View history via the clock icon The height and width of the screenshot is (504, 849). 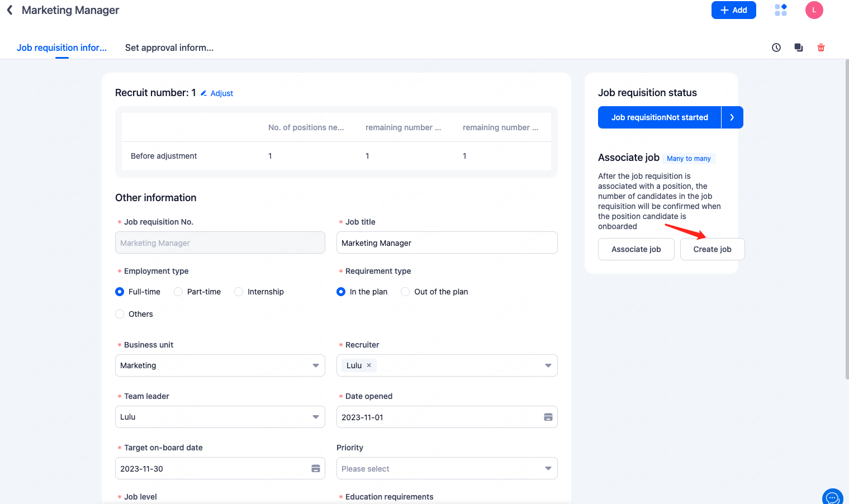click(x=776, y=47)
